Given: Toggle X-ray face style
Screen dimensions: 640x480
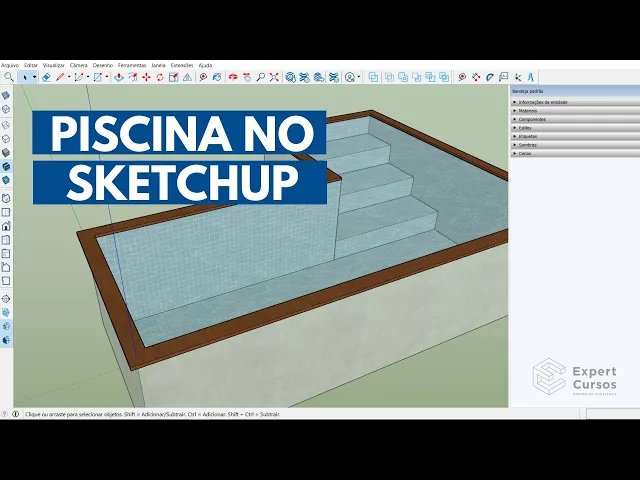Looking at the screenshot, I should coord(6,96).
